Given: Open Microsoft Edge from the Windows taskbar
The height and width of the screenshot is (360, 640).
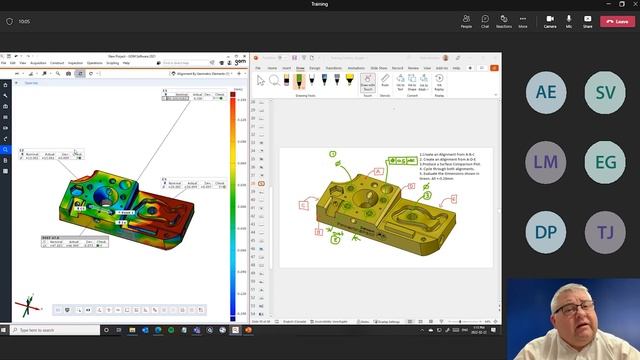Looking at the screenshot, I should (158, 330).
